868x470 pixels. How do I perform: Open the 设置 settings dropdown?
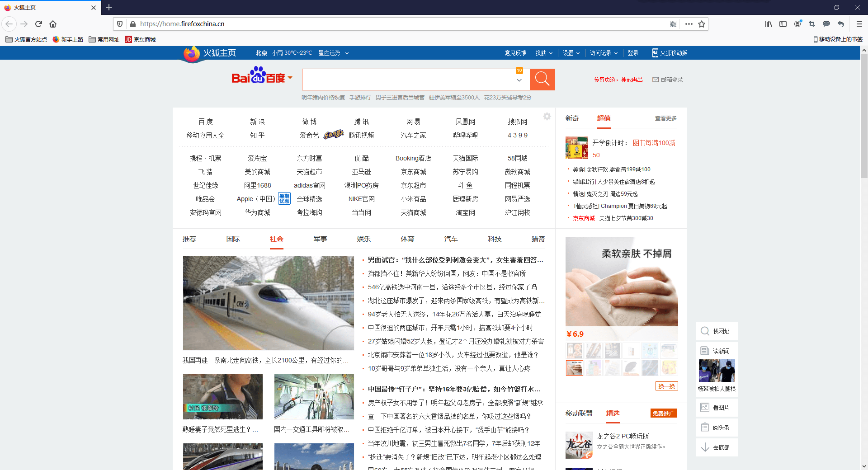[x=571, y=53]
